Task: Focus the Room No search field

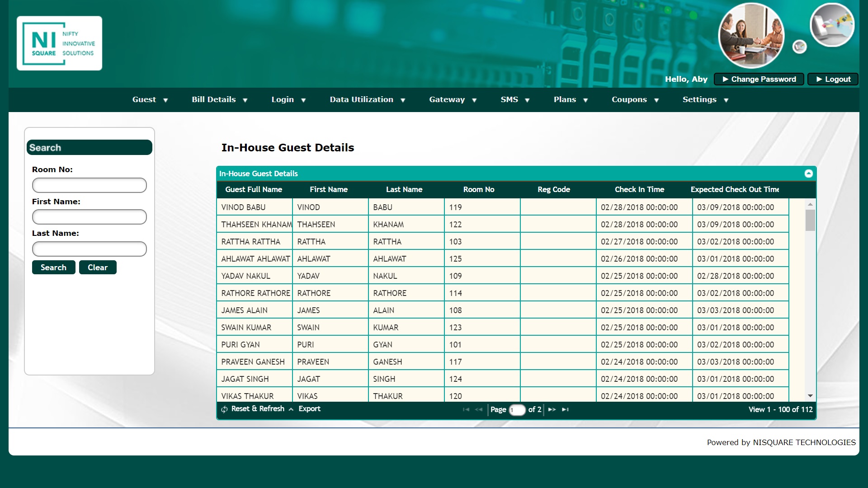Action: click(x=90, y=185)
